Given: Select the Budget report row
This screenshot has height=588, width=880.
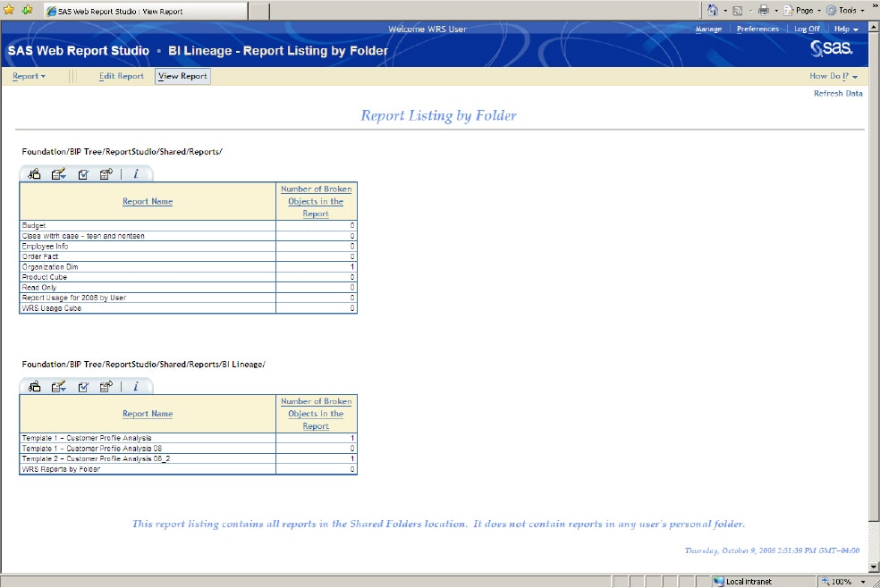Looking at the screenshot, I should click(188, 225).
